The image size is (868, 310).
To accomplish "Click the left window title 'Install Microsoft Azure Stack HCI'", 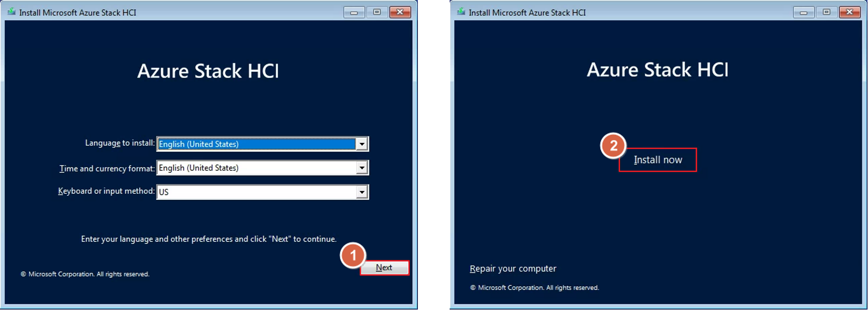I will click(x=78, y=13).
